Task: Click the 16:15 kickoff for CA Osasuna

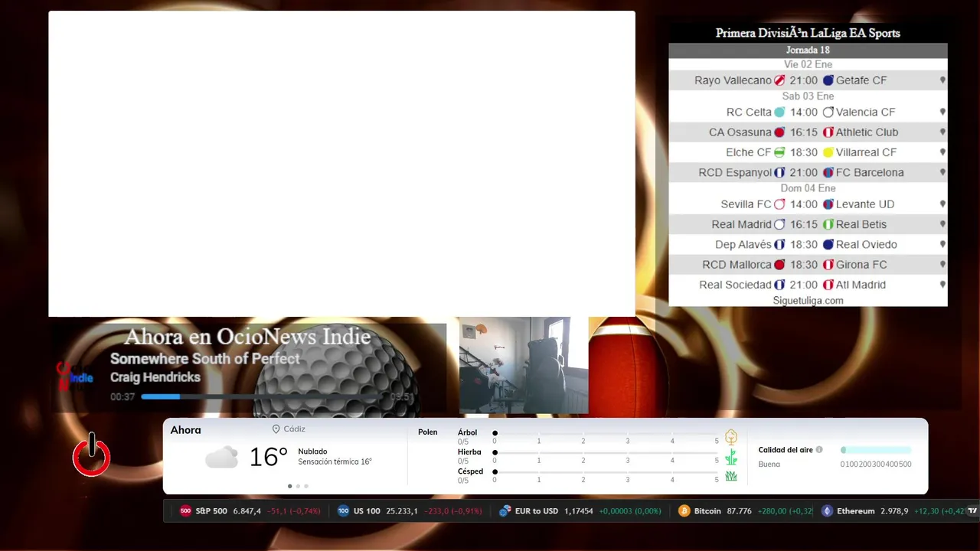Action: pos(804,132)
